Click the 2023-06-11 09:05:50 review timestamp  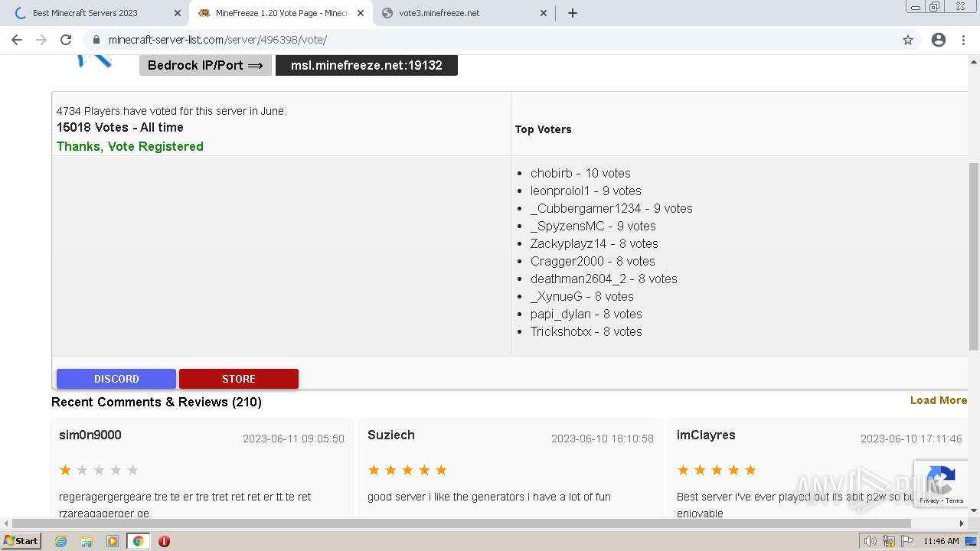click(x=294, y=439)
